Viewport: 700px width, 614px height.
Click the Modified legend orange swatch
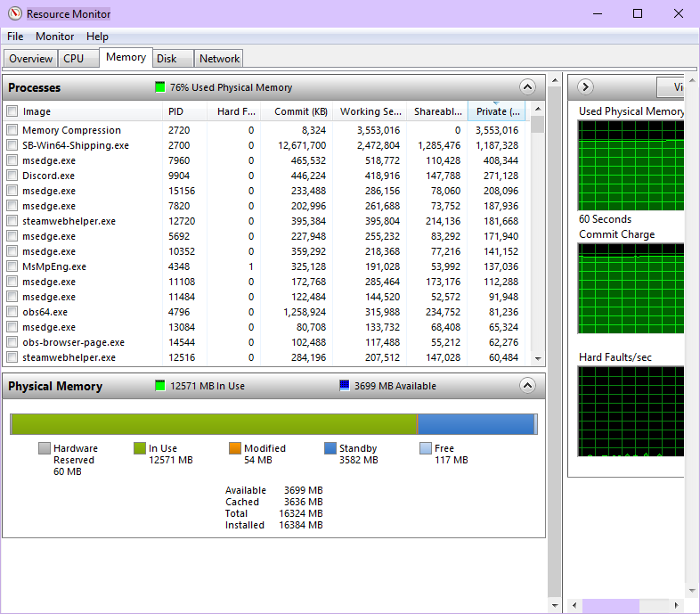click(x=235, y=448)
